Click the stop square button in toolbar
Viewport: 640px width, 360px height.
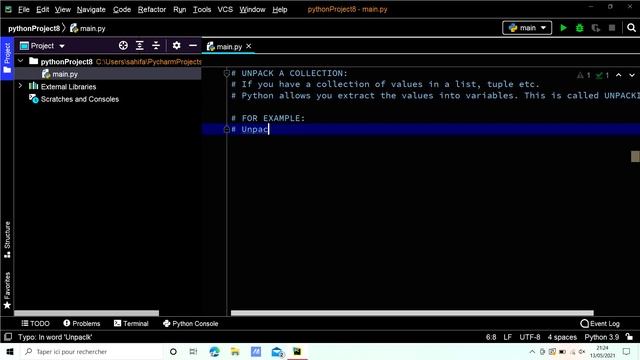[x=612, y=28]
